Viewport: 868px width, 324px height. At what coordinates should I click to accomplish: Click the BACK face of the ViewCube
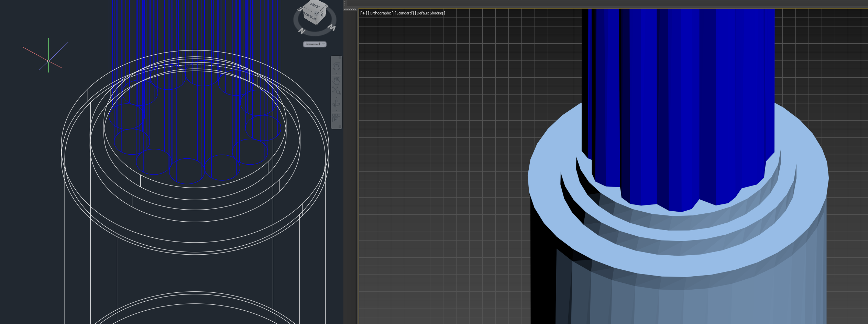[315, 5]
